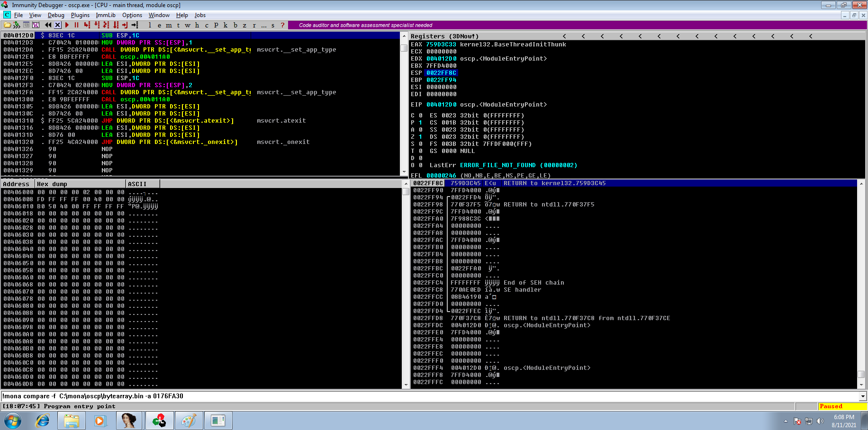Select the 'CALL oscp.004011A0' line at 004012E0
868x430 pixels.
pyautogui.click(x=201, y=57)
